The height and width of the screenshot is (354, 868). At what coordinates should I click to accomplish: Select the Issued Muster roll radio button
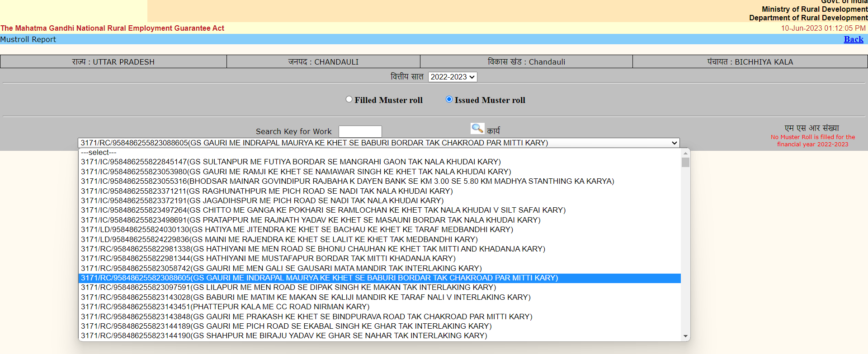click(449, 99)
